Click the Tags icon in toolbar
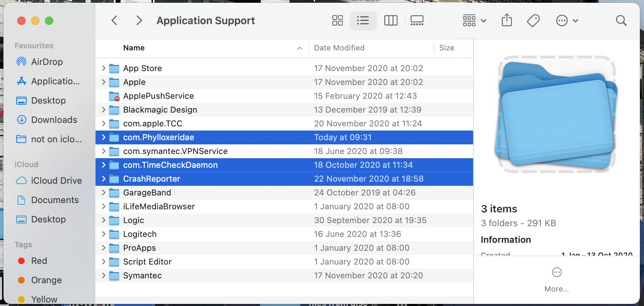 point(533,21)
